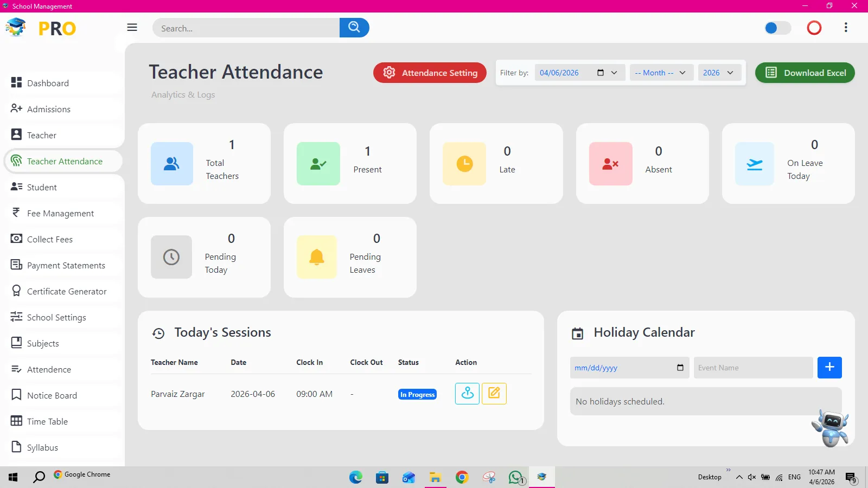Open Certificate Generator in sidebar
The height and width of the screenshot is (488, 868).
(x=64, y=291)
